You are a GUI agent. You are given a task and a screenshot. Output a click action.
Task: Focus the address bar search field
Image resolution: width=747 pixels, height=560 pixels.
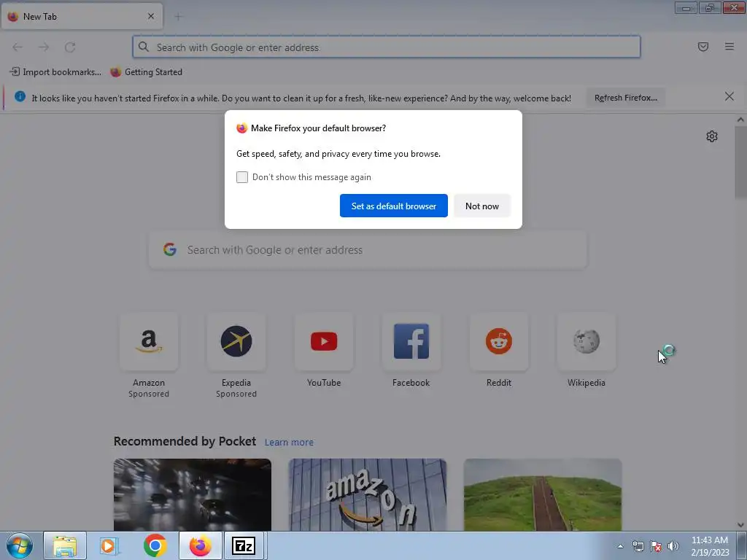coord(387,47)
